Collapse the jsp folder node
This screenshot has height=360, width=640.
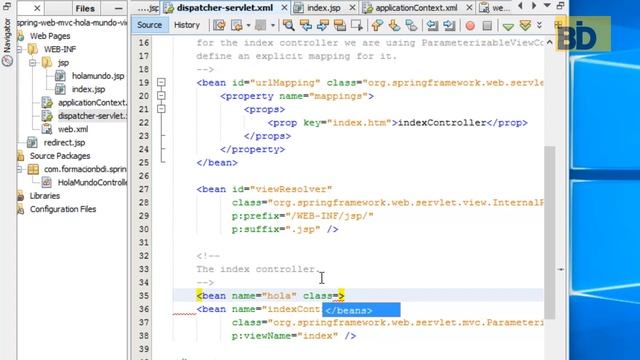pos(33,63)
